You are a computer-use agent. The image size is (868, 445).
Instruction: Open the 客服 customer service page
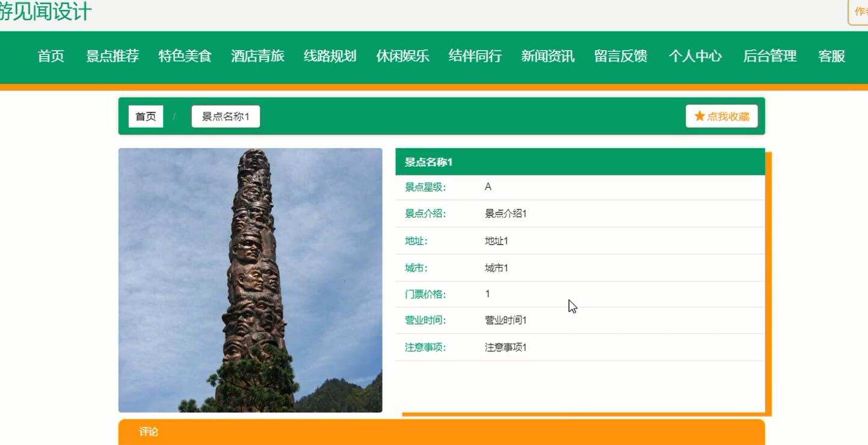831,57
